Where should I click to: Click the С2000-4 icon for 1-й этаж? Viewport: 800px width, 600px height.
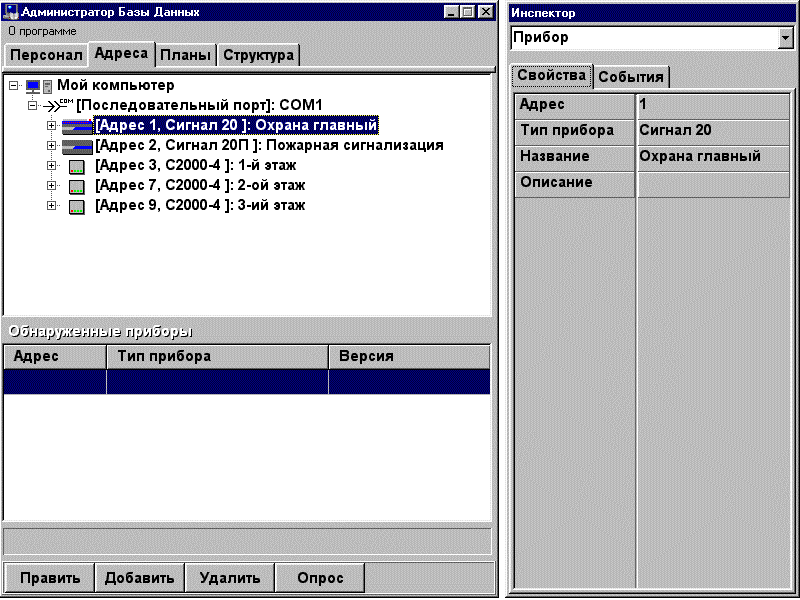coord(77,166)
